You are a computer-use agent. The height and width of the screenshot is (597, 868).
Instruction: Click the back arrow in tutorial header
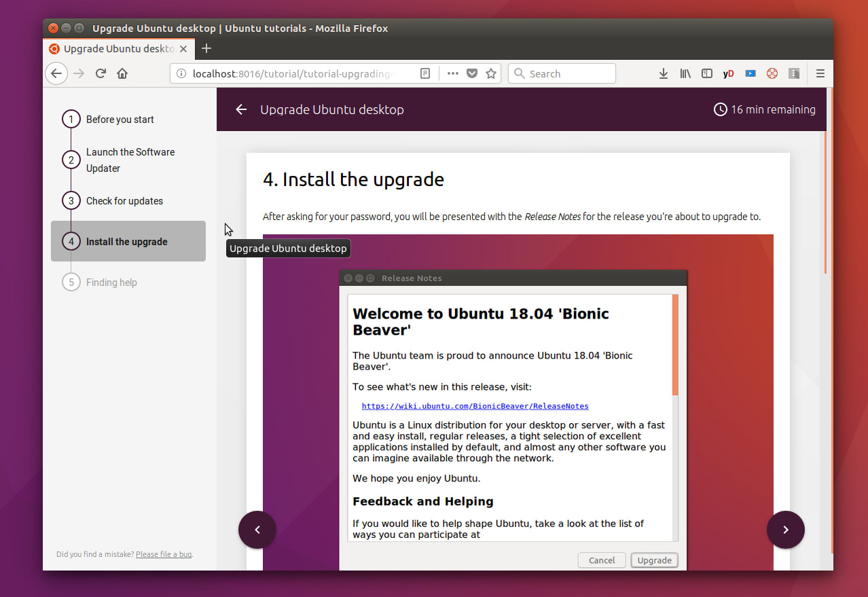tap(241, 109)
